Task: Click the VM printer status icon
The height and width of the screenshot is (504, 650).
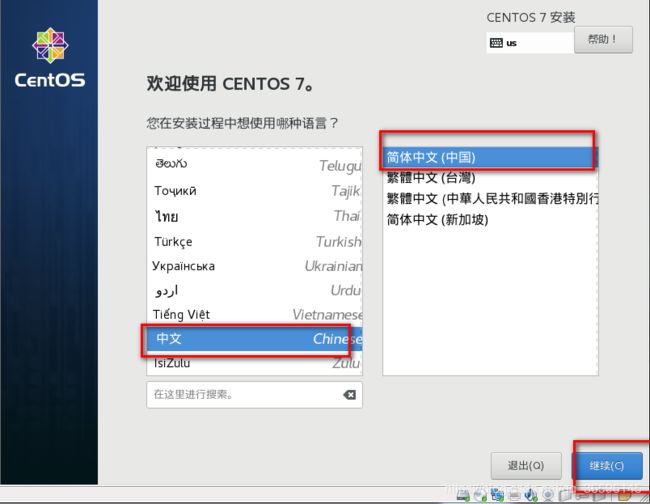Action: (515, 495)
